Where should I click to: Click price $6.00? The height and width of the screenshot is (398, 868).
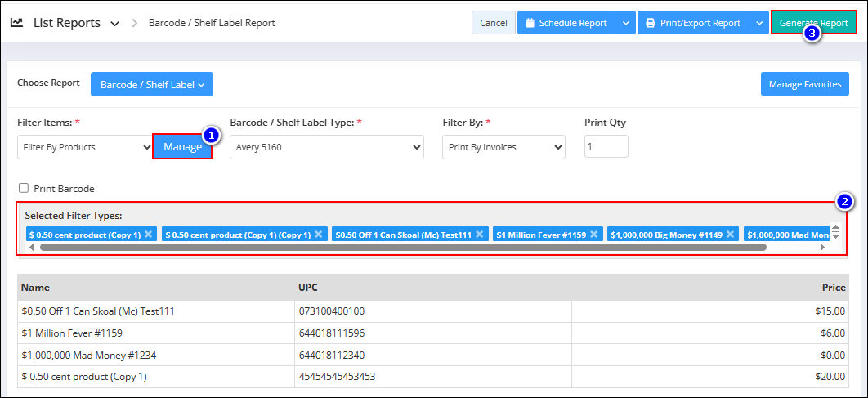(833, 333)
